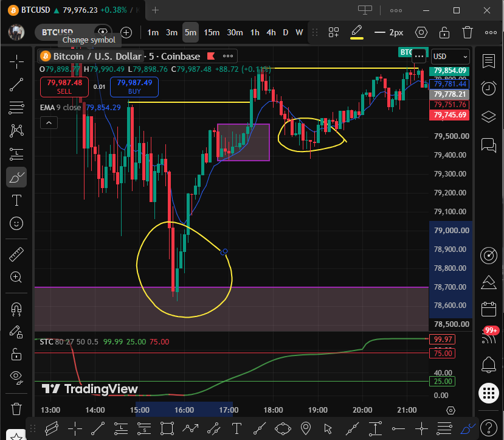Switch to the 15m timeframe
The width and height of the screenshot is (504, 440).
click(212, 32)
